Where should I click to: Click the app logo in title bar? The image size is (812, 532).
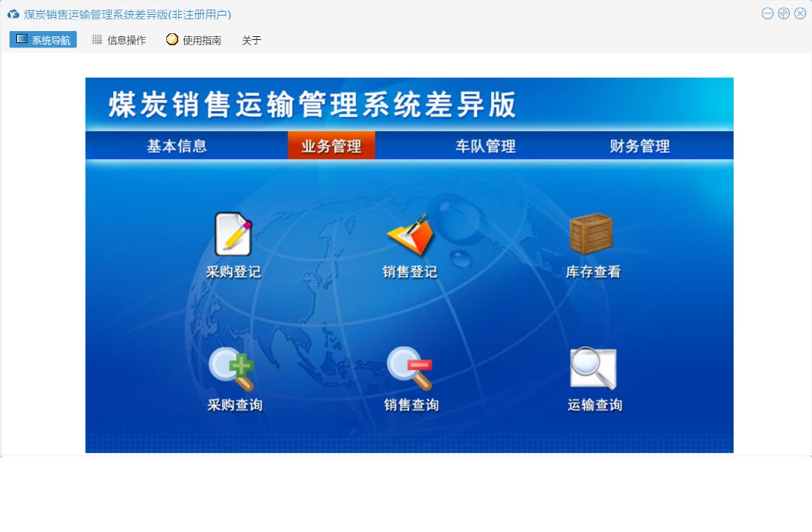(x=13, y=14)
